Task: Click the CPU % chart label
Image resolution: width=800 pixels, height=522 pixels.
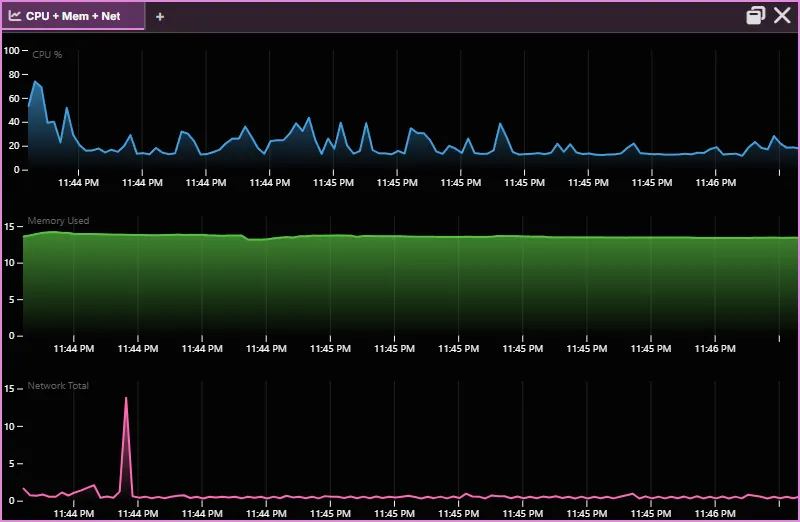Action: [47, 55]
